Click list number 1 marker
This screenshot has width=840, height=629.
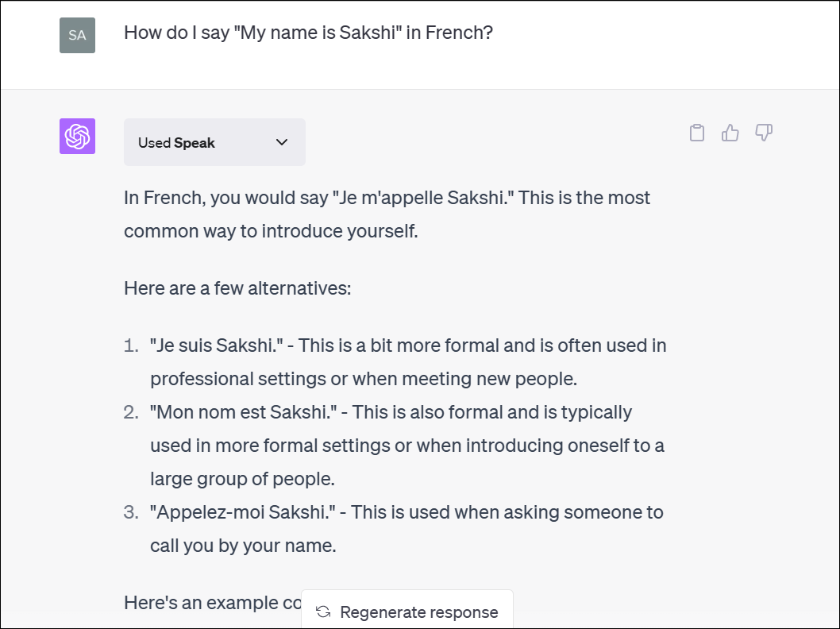click(132, 345)
